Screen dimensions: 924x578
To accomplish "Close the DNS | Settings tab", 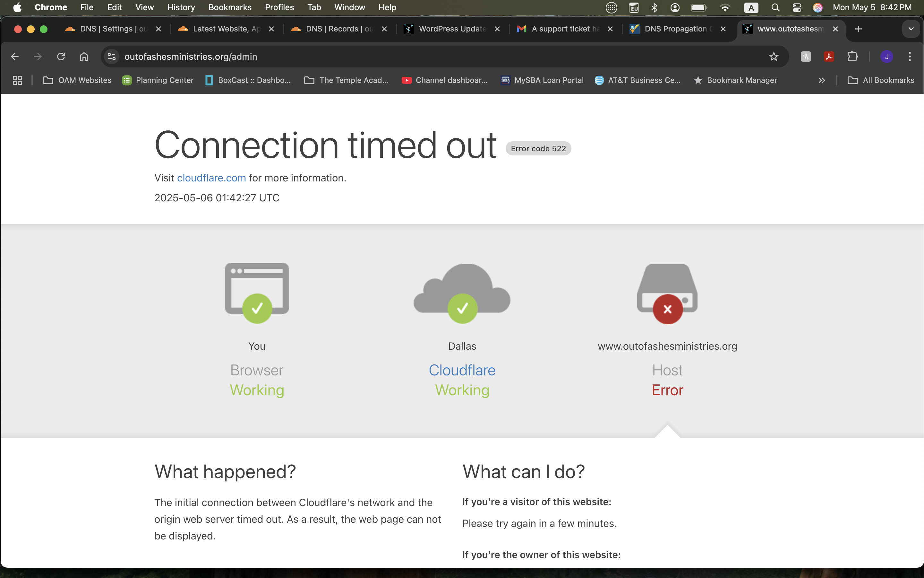I will pos(158,29).
